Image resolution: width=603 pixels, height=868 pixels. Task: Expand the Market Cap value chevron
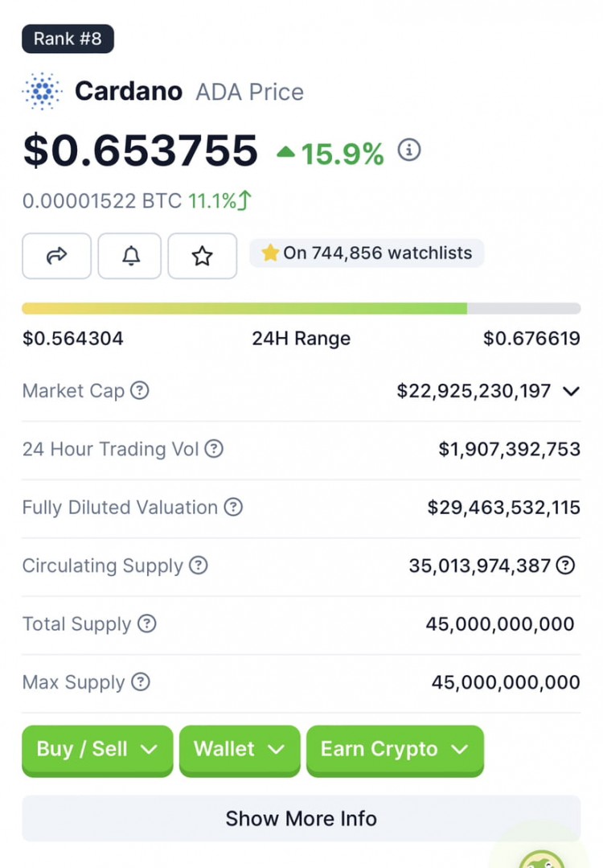[x=571, y=391]
